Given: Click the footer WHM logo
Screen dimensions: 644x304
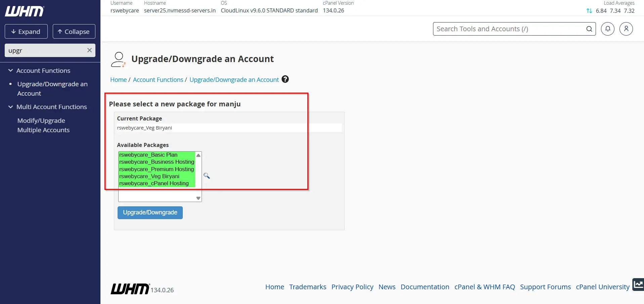Looking at the screenshot, I should [x=130, y=289].
